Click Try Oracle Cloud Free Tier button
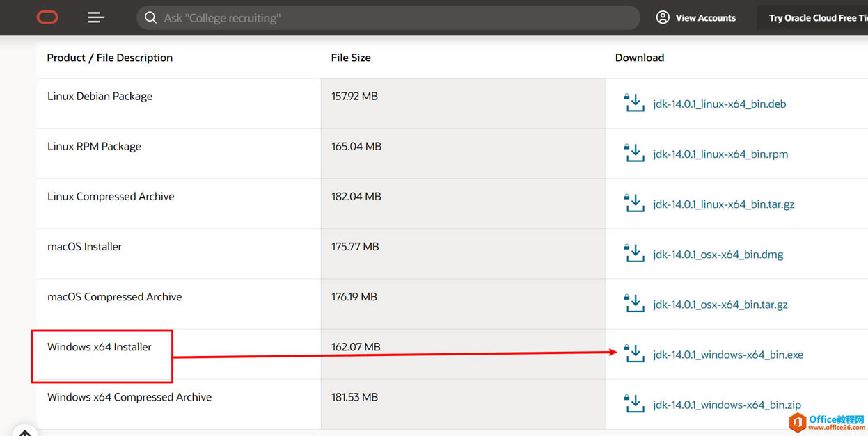868x436 pixels. pos(812,18)
